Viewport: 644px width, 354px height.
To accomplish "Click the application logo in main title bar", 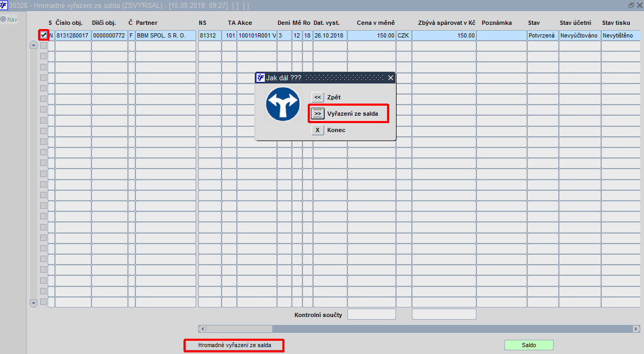I will pos(4,5).
